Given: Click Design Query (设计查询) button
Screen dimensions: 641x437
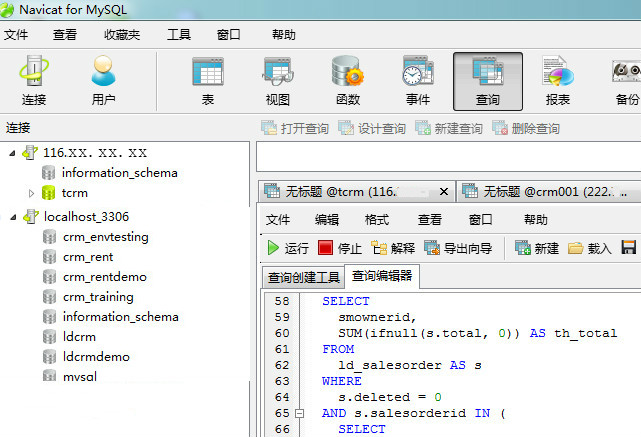Looking at the screenshot, I should (x=372, y=128).
